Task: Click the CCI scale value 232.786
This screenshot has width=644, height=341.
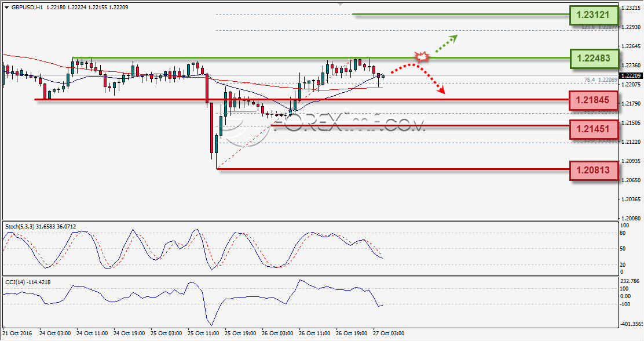Action: tap(630, 281)
